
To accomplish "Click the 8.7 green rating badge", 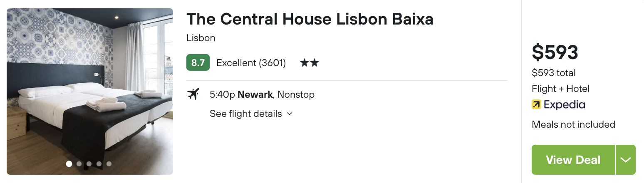I will pyautogui.click(x=198, y=63).
